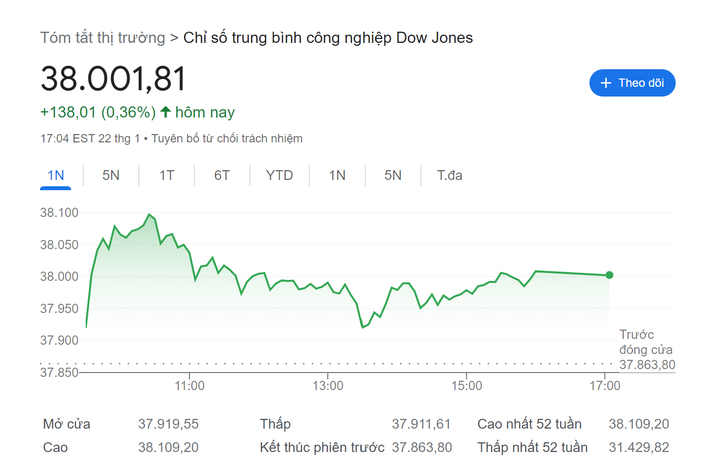Follow the index with the Theo dõi button
720x472 pixels.
pyautogui.click(x=632, y=83)
